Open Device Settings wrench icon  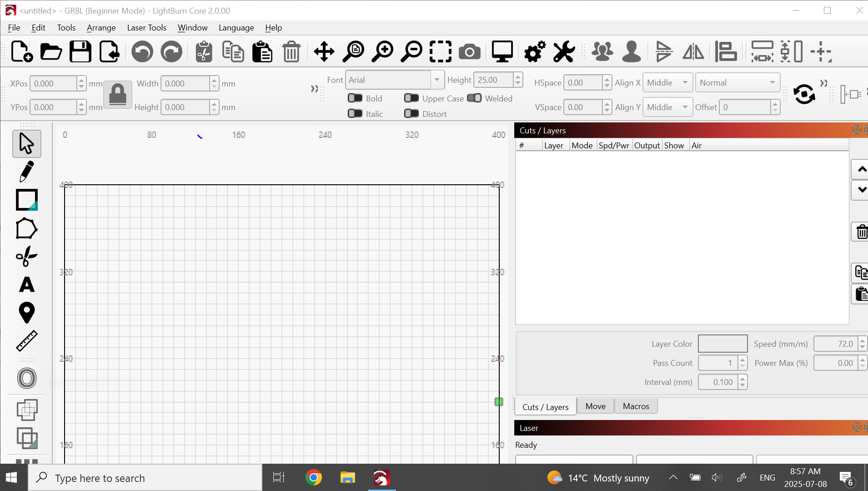click(564, 52)
